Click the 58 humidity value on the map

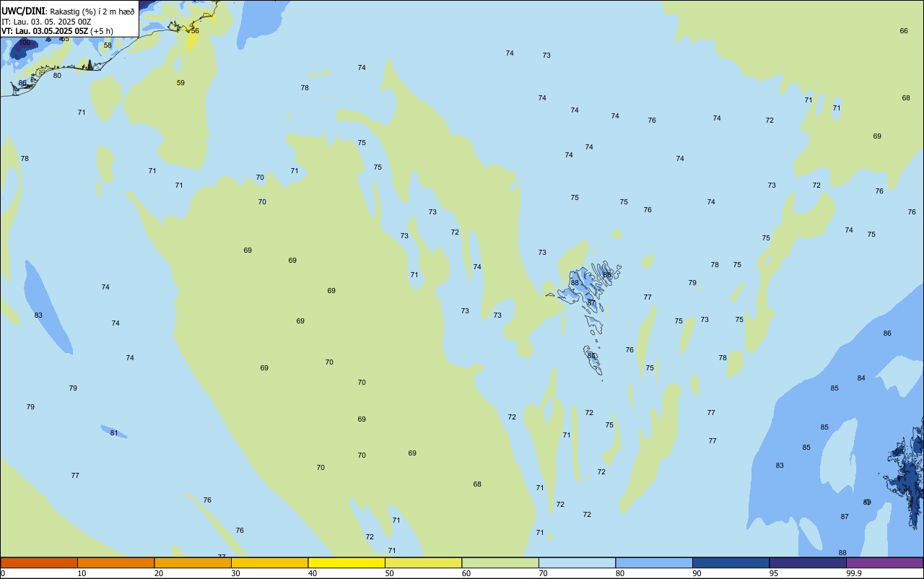pyautogui.click(x=108, y=45)
